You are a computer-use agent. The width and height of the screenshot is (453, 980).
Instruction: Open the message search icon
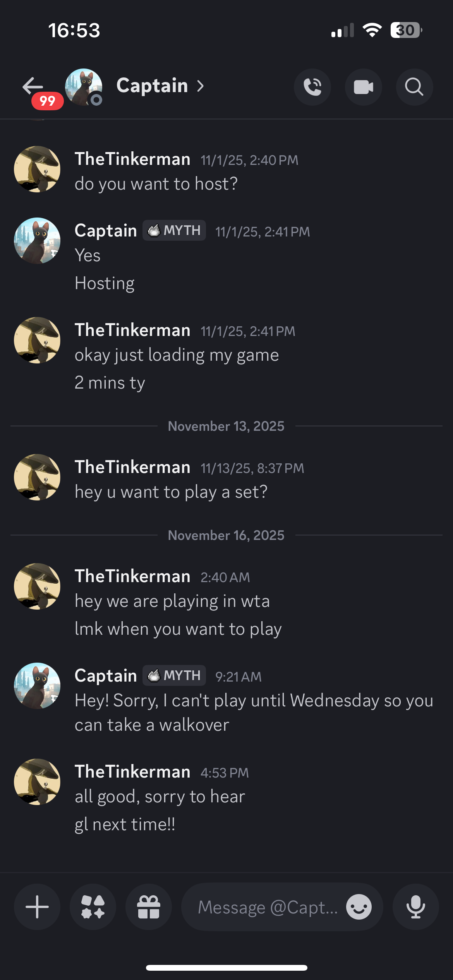(414, 87)
